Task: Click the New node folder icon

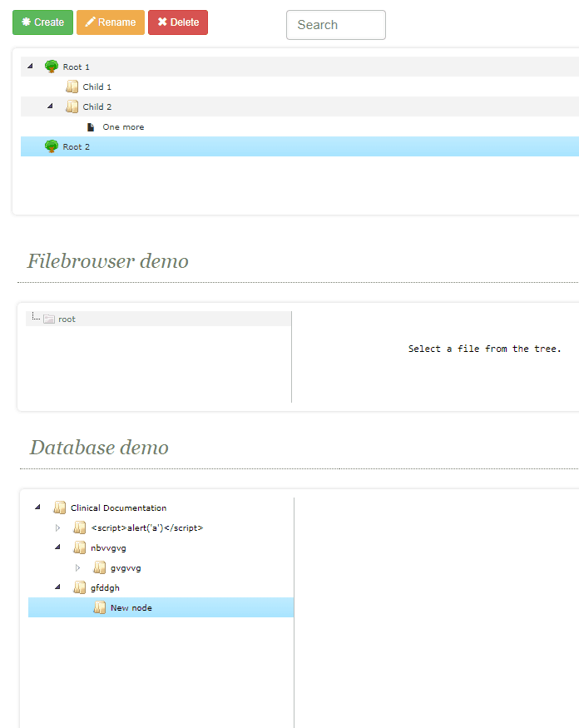Action: (x=99, y=607)
